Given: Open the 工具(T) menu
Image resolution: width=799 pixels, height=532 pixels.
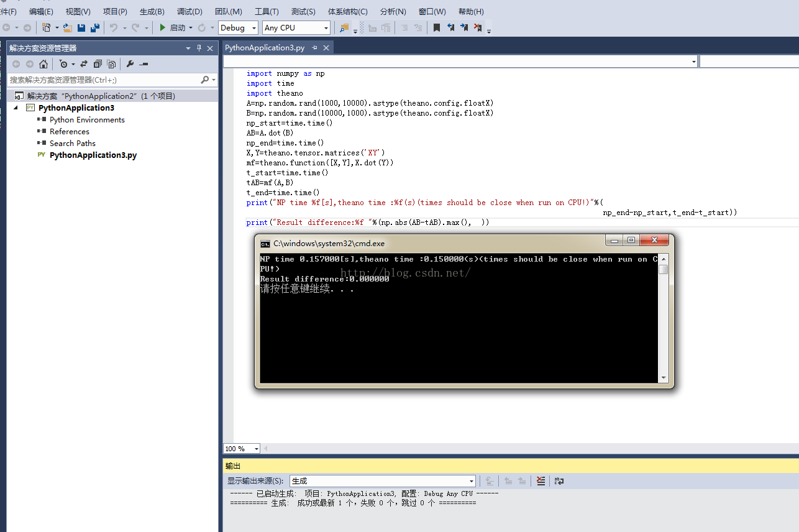Looking at the screenshot, I should coord(267,11).
